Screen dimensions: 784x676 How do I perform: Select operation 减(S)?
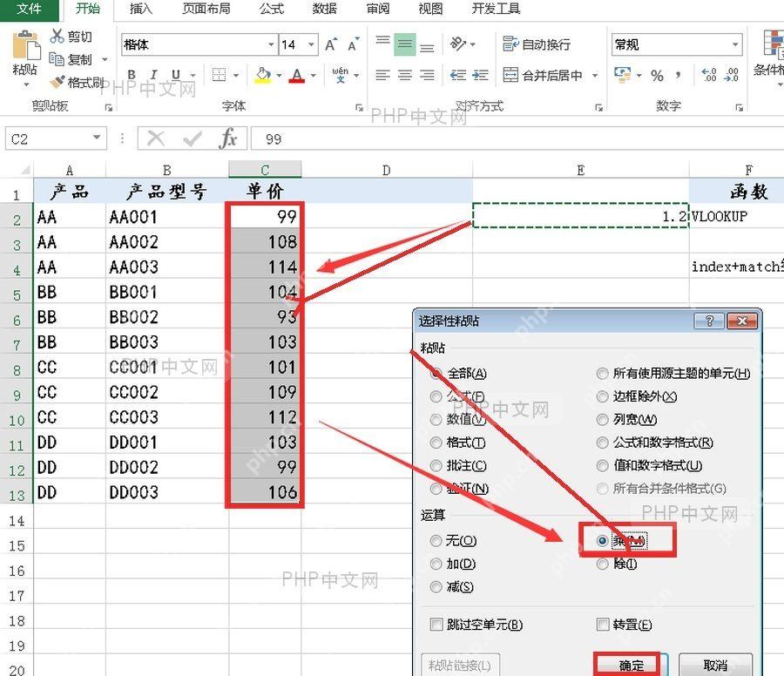pos(452,586)
